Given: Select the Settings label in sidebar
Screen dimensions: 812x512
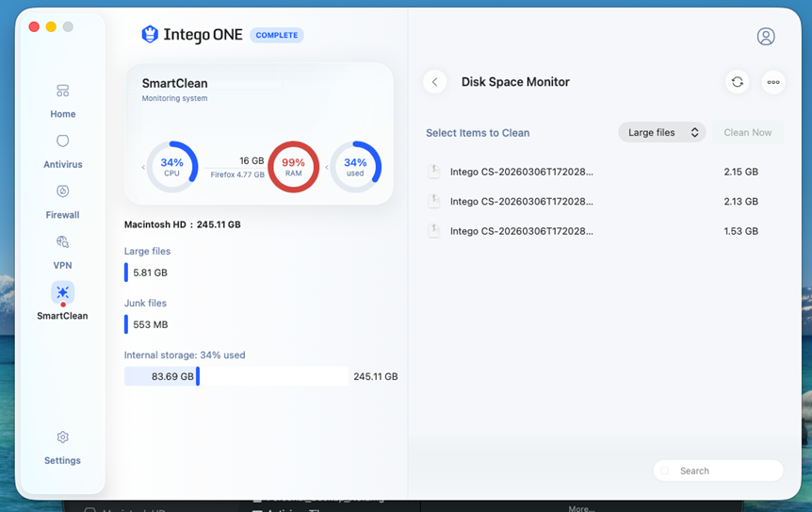Looking at the screenshot, I should click(63, 460).
